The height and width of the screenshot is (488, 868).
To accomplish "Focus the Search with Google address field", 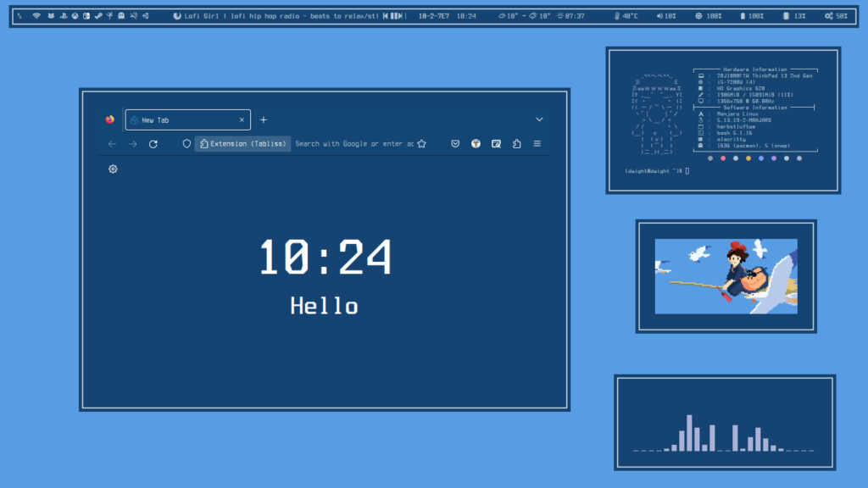I will (353, 144).
